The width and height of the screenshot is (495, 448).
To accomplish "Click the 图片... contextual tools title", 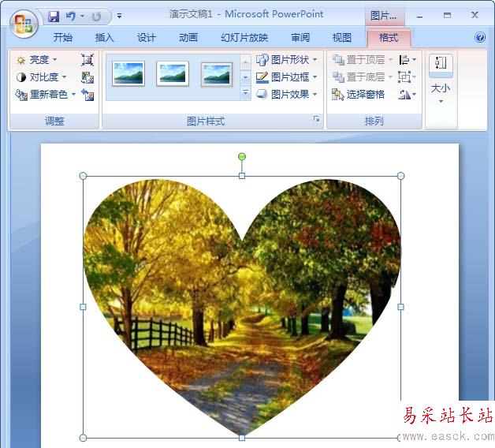I will 384,15.
